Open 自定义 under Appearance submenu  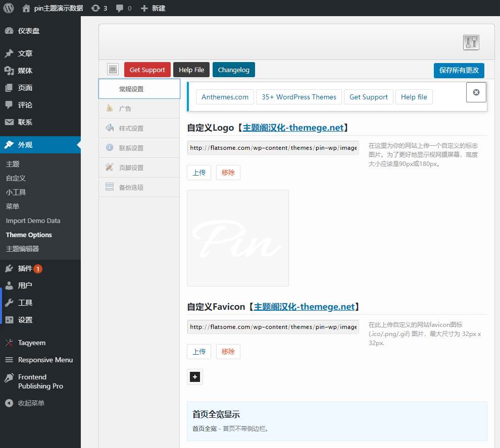point(16,178)
